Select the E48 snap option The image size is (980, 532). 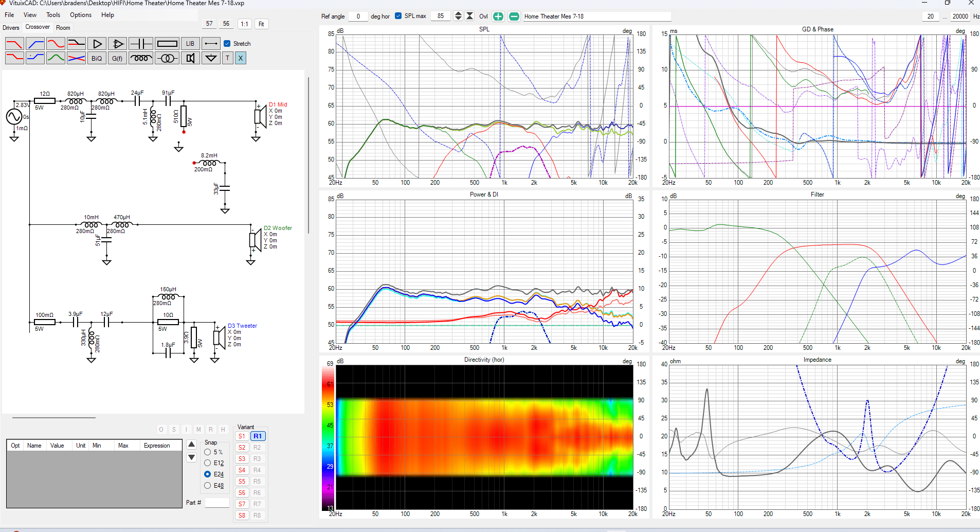coord(208,486)
